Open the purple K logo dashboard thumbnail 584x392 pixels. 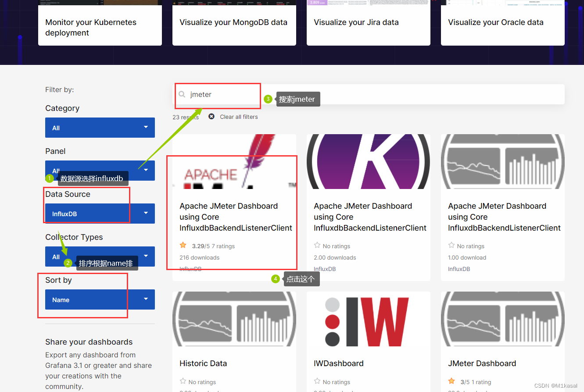pos(369,161)
